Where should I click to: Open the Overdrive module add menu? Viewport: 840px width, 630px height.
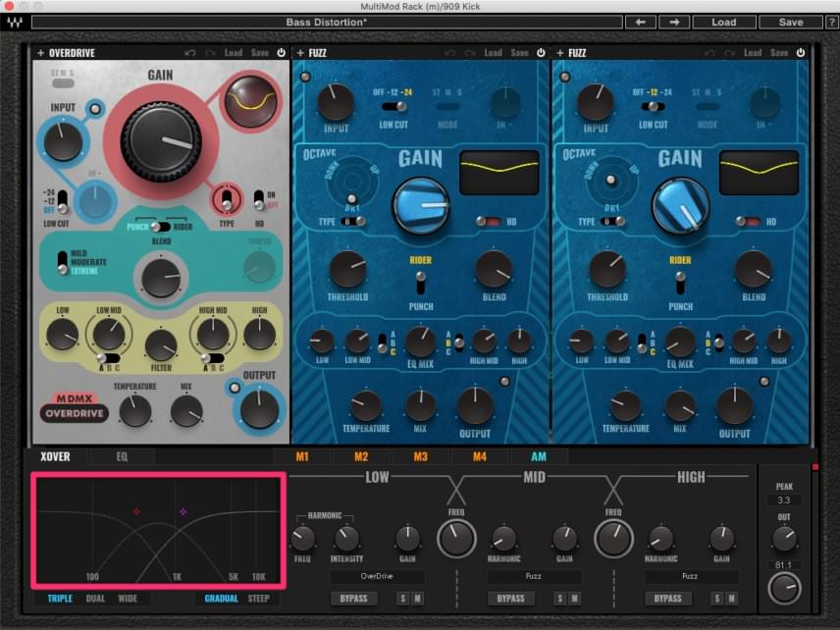pyautogui.click(x=40, y=53)
